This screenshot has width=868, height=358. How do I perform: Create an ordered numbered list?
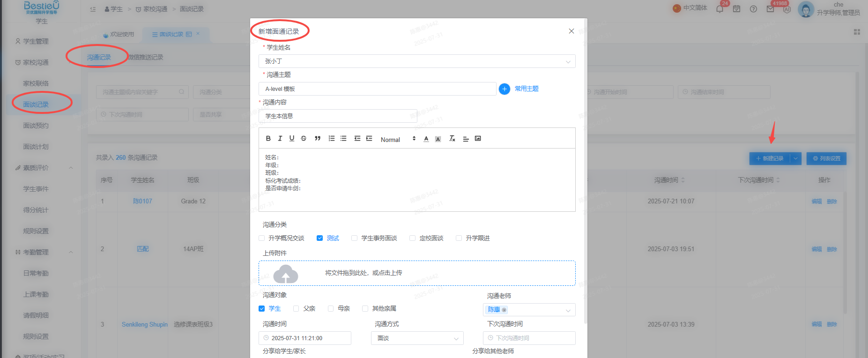(332, 139)
